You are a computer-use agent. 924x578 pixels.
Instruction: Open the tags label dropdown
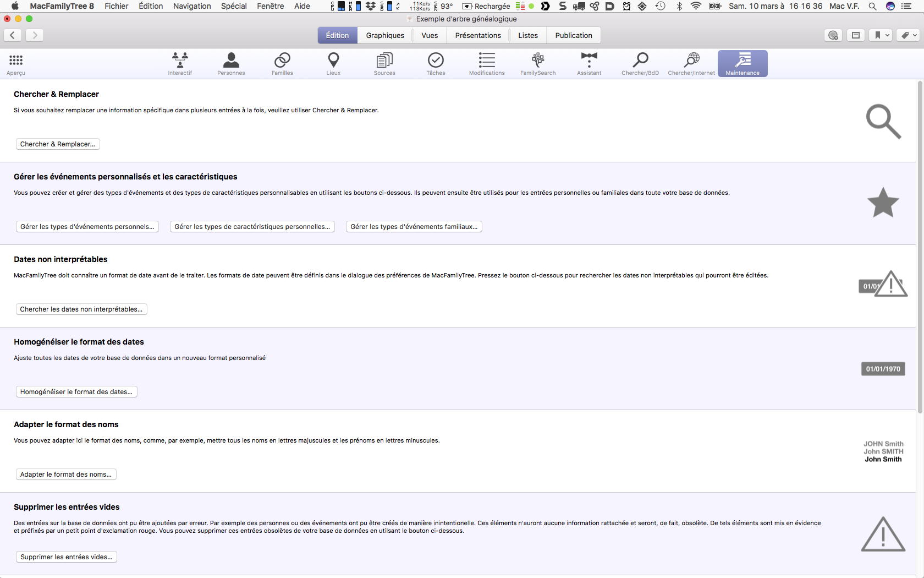coord(908,35)
